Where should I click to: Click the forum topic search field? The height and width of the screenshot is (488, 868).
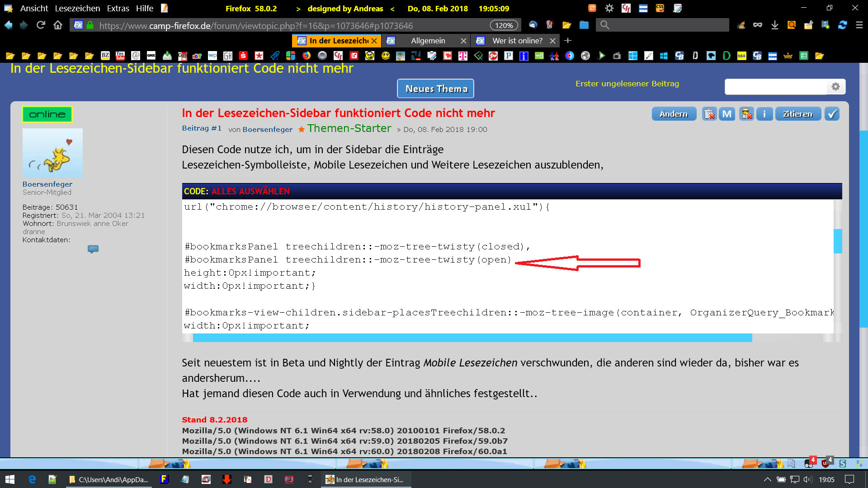[775, 87]
